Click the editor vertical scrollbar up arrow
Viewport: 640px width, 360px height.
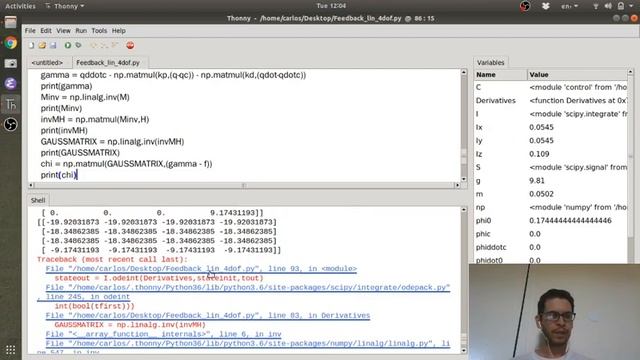point(464,72)
